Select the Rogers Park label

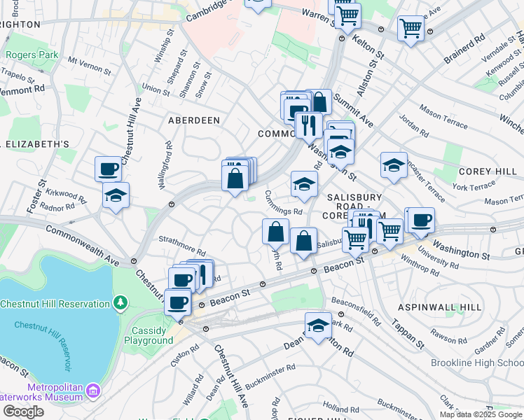click(24, 55)
